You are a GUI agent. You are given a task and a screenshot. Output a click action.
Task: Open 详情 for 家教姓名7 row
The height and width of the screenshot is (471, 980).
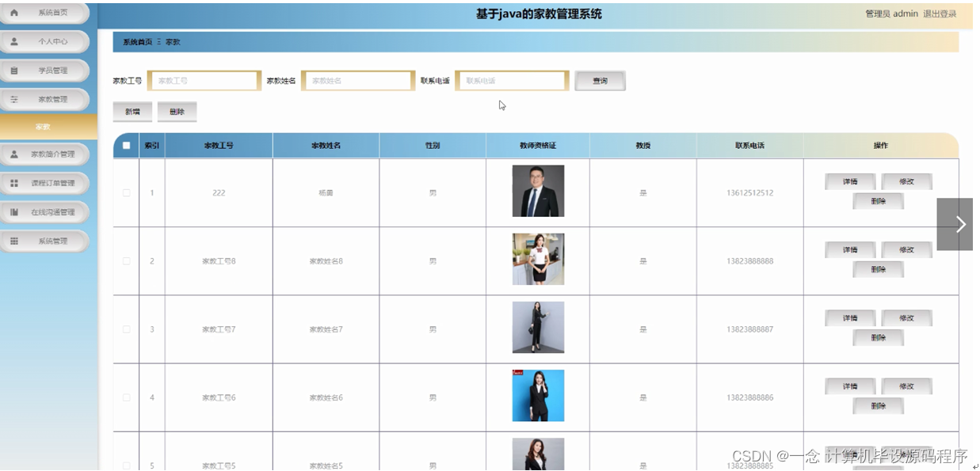click(x=850, y=317)
